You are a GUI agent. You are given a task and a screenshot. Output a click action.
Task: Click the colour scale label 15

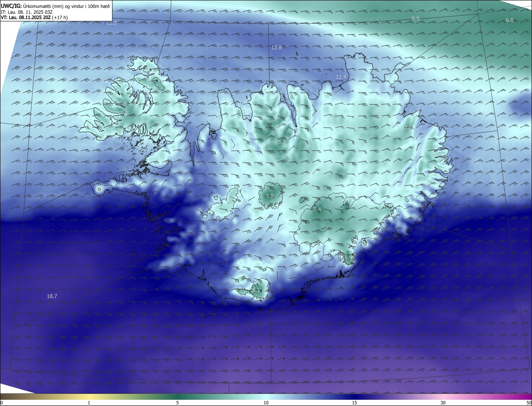tap(355, 403)
